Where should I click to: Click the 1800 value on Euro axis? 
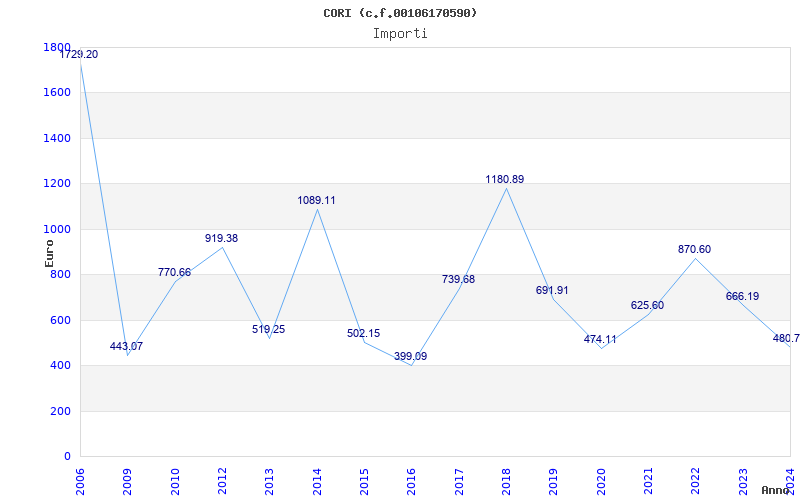[x=57, y=47]
